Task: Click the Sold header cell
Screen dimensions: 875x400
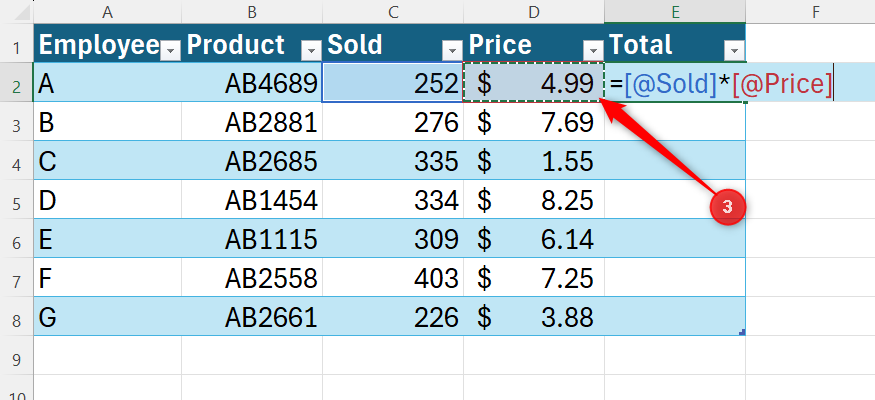Action: (x=393, y=43)
